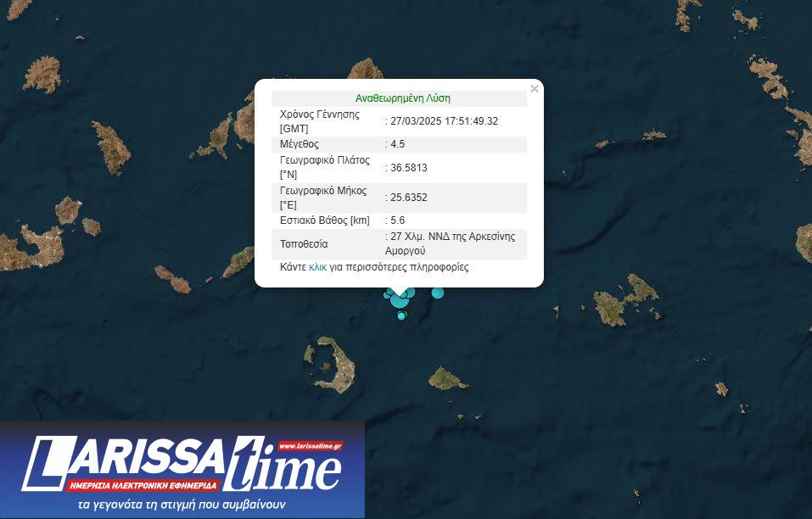Viewport: 812px width, 519px height.
Task: Click Anafi island east of Santorini
Action: coord(445,377)
